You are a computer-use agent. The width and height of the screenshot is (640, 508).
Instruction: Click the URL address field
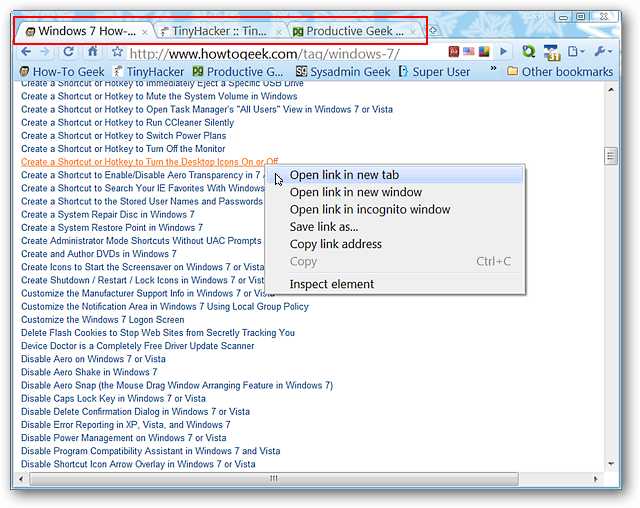300,52
